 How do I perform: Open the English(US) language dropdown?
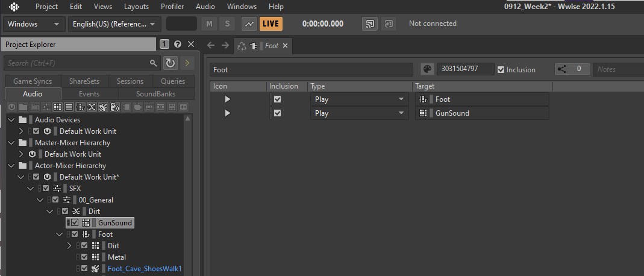click(x=114, y=24)
